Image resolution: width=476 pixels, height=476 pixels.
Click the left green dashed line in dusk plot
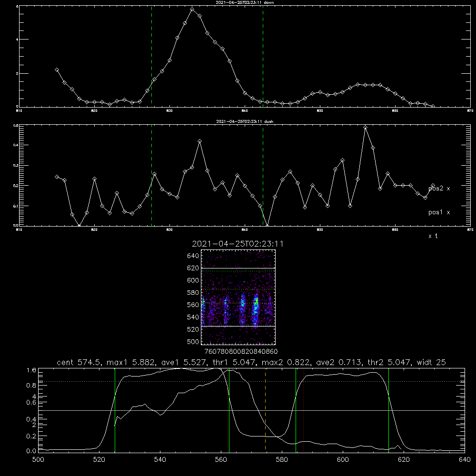[151, 175]
